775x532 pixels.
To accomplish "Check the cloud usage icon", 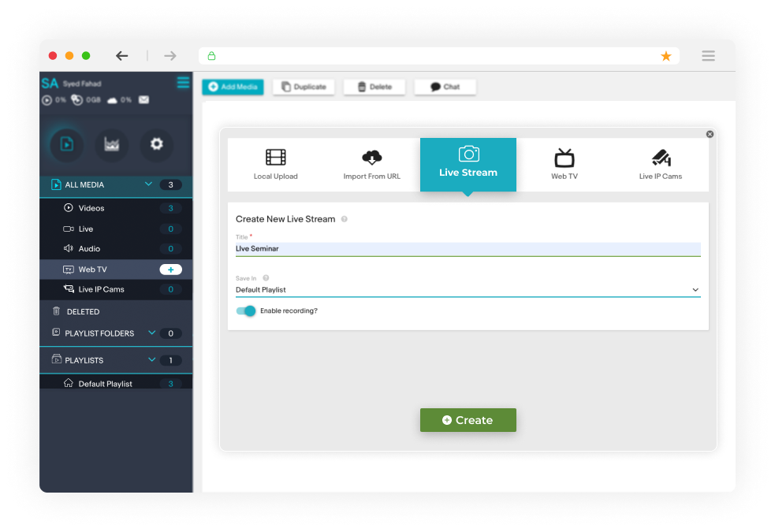I will click(112, 100).
